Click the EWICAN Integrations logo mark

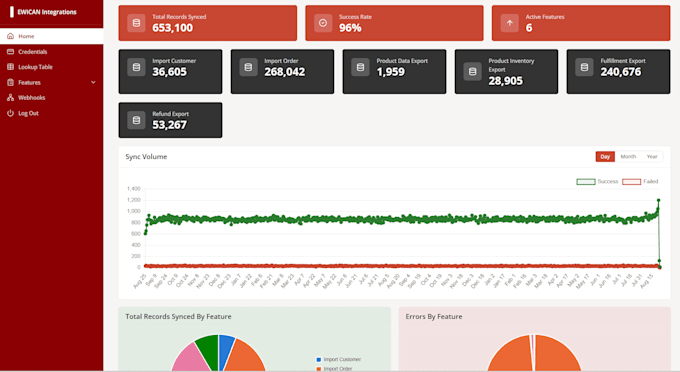(x=12, y=12)
